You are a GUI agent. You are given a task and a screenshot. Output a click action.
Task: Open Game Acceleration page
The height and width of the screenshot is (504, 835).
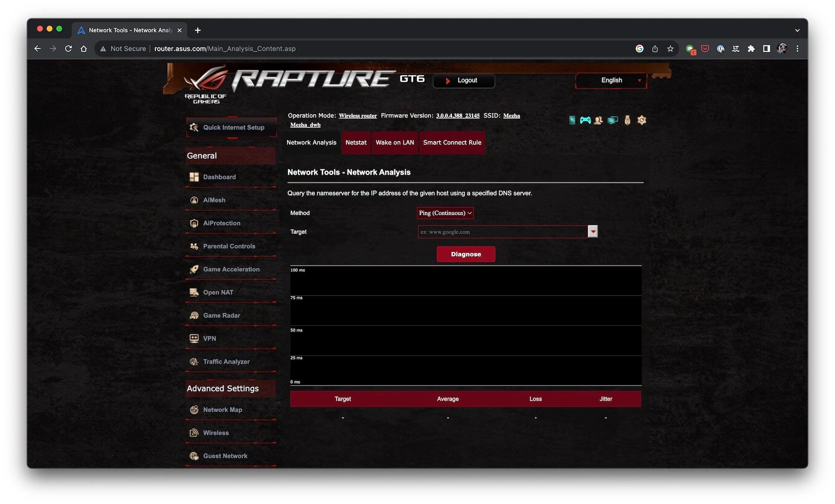coord(231,269)
